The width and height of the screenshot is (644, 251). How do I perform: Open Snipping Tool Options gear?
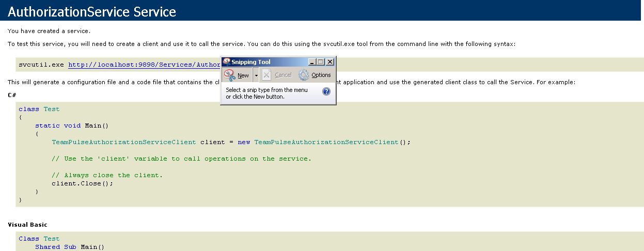(x=315, y=75)
